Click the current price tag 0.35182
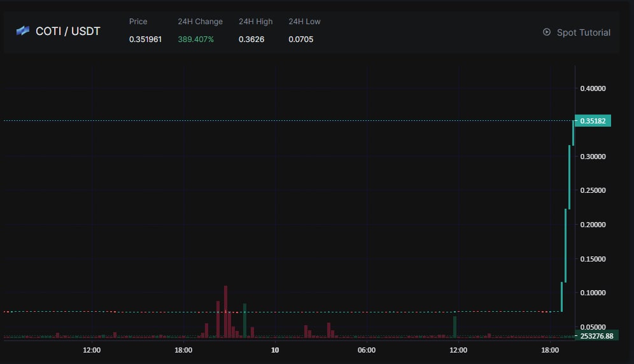Screen dimensions: 634x364 pyautogui.click(x=593, y=120)
